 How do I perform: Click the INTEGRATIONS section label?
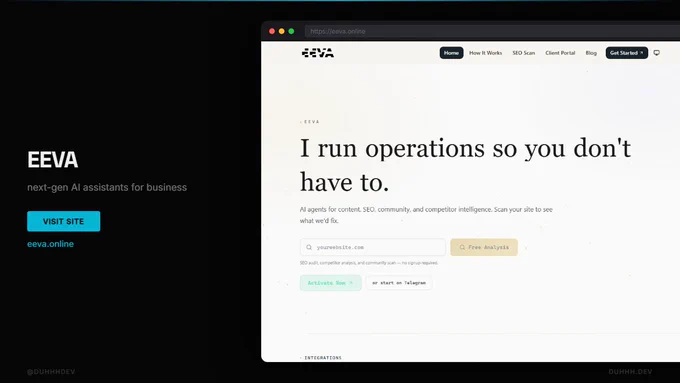(323, 358)
